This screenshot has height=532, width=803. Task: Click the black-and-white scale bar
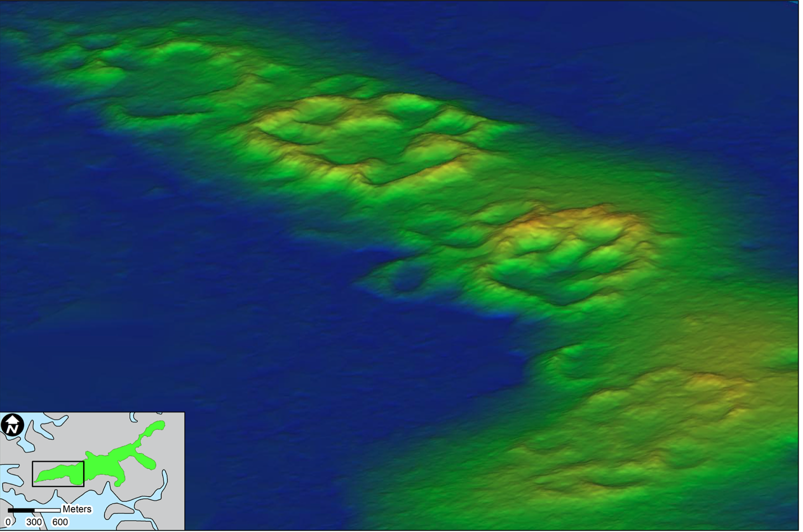point(34,510)
